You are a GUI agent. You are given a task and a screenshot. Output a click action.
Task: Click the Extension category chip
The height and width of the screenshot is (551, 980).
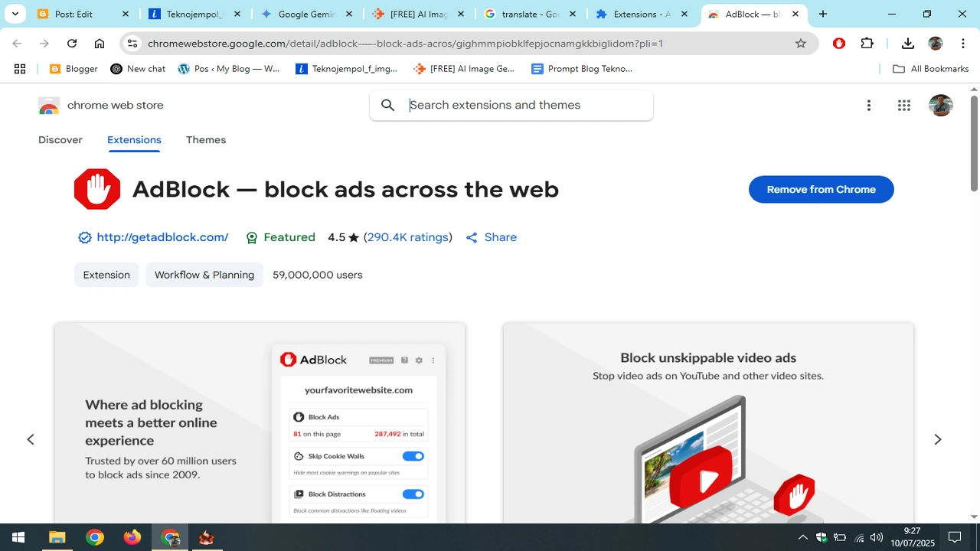click(106, 275)
